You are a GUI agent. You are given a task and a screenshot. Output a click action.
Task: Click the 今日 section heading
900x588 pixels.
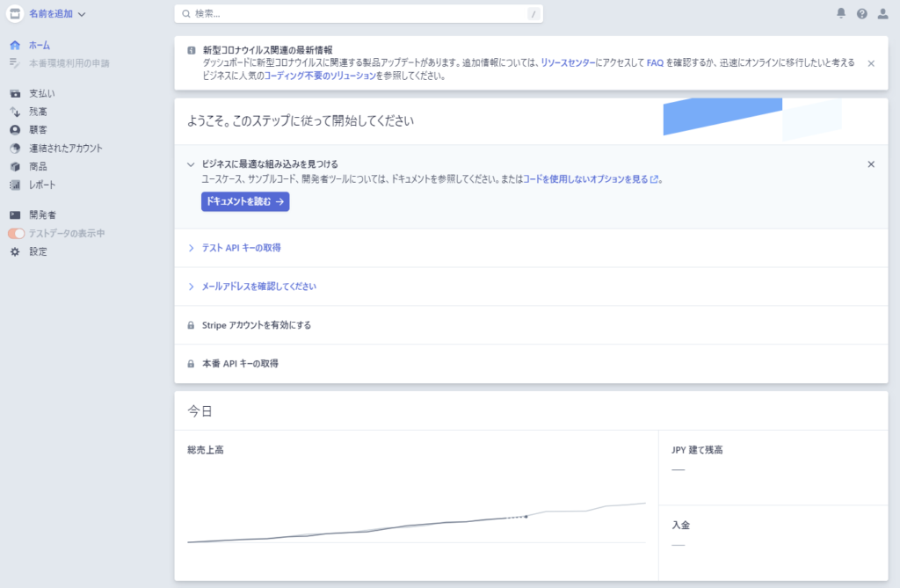point(200,411)
